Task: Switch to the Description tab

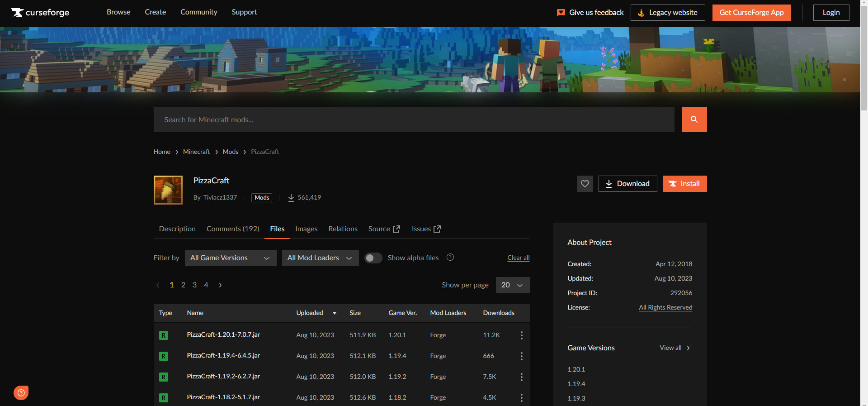Action: [x=177, y=229]
